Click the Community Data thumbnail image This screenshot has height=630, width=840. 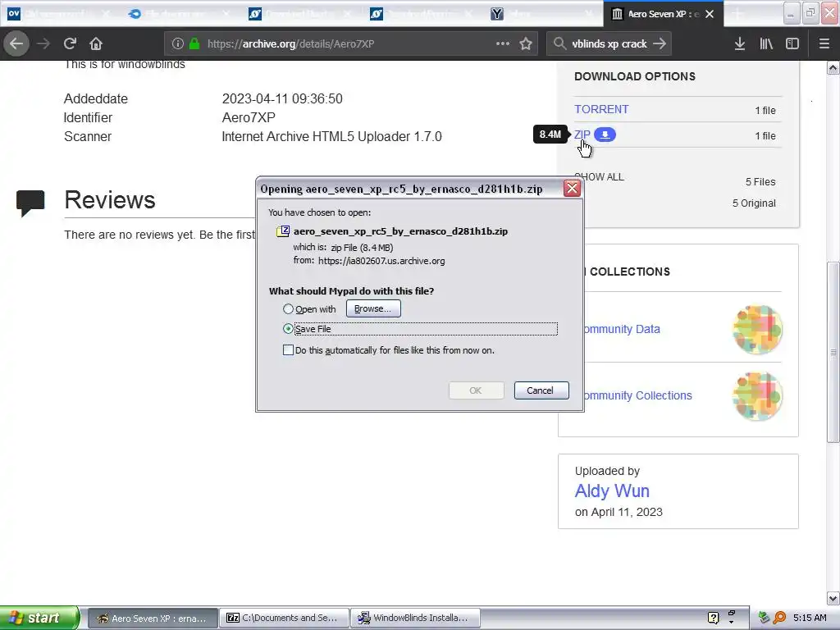tap(757, 330)
